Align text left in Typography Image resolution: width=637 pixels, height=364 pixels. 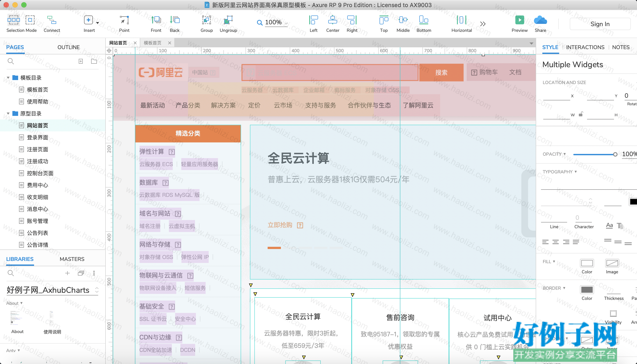tap(545, 242)
